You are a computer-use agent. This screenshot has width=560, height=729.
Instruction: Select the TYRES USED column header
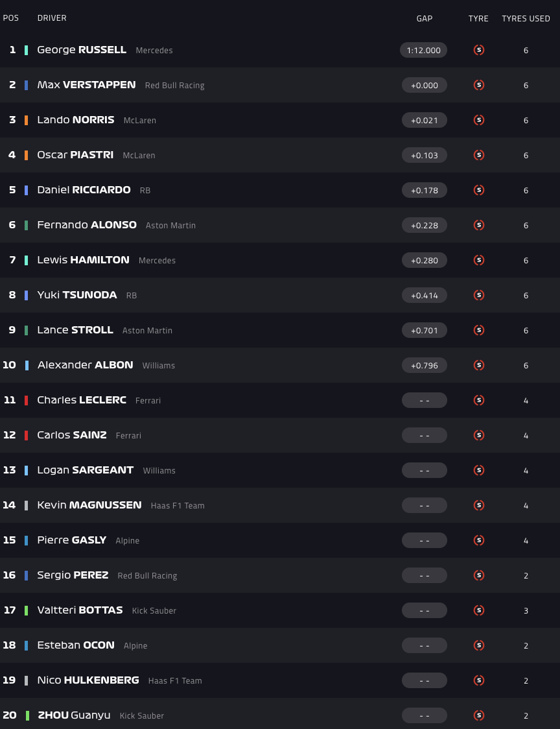[x=526, y=19]
